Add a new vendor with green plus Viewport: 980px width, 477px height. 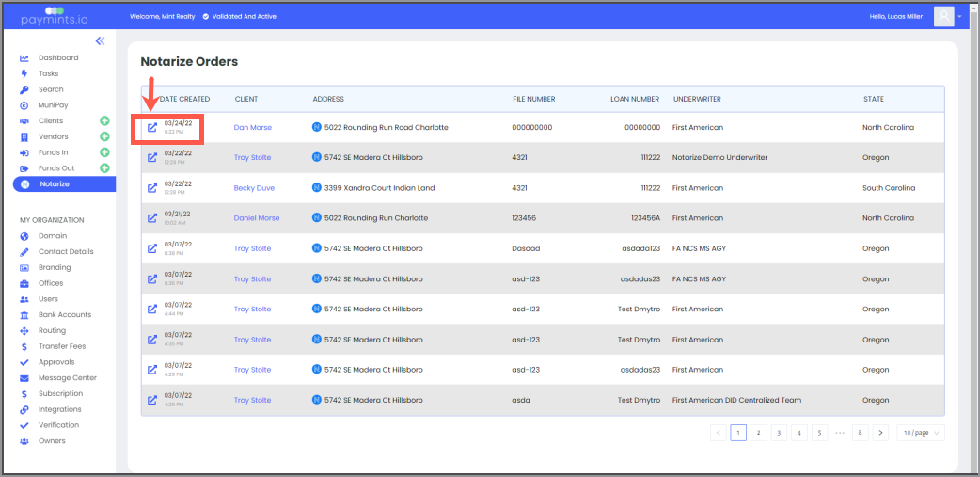click(x=104, y=136)
